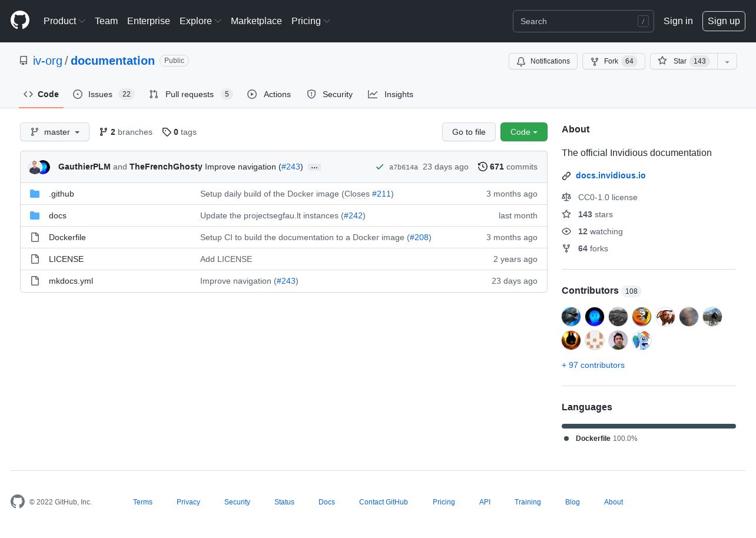The width and height of the screenshot is (756, 538).
Task: Open pull request #242 link
Action: pos(353,215)
